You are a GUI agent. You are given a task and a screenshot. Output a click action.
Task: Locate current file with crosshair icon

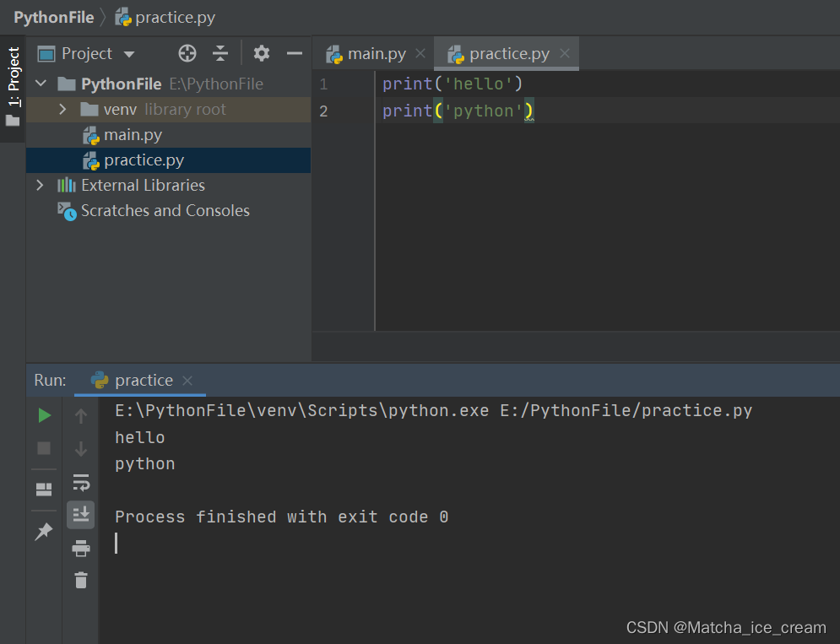187,53
